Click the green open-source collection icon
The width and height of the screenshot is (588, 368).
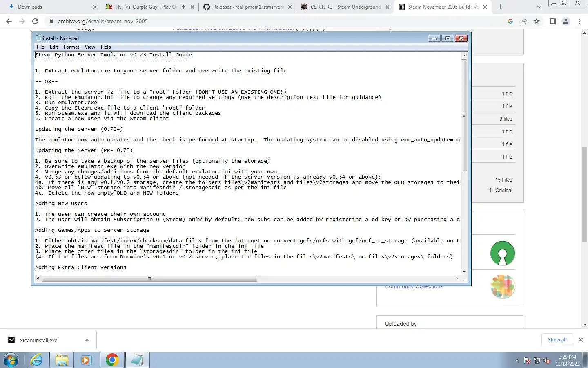pyautogui.click(x=503, y=254)
